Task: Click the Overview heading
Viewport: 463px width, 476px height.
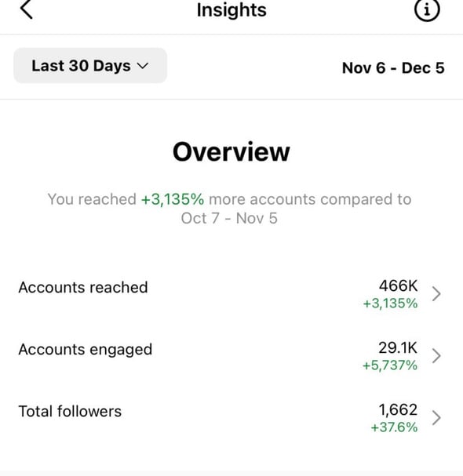Action: click(x=231, y=152)
